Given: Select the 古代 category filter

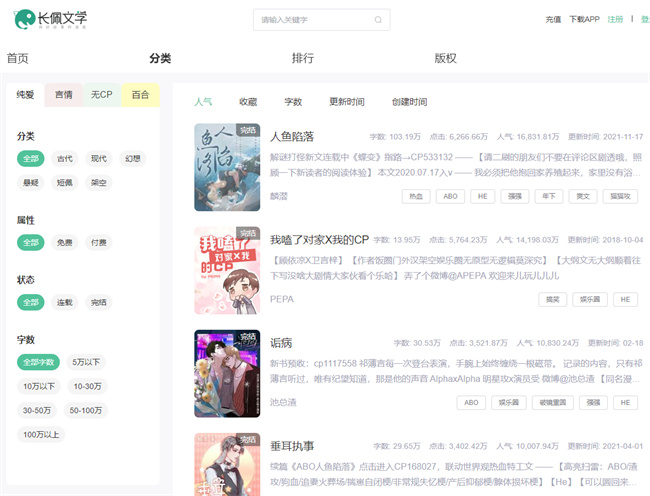Looking at the screenshot, I should coord(65,158).
